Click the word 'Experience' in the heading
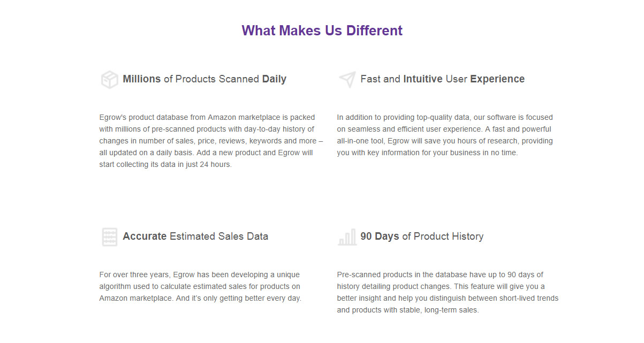Viewport: 644px width, 343px height. pyautogui.click(x=497, y=79)
